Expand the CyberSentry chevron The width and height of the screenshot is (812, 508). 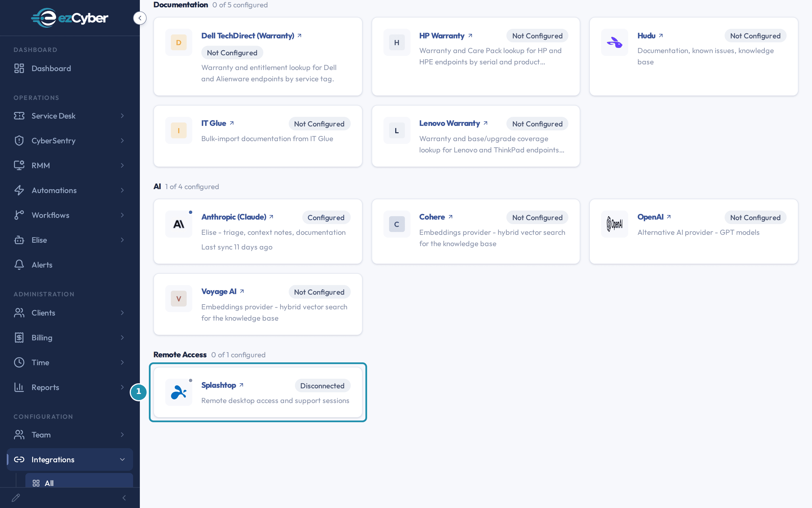[x=122, y=141]
